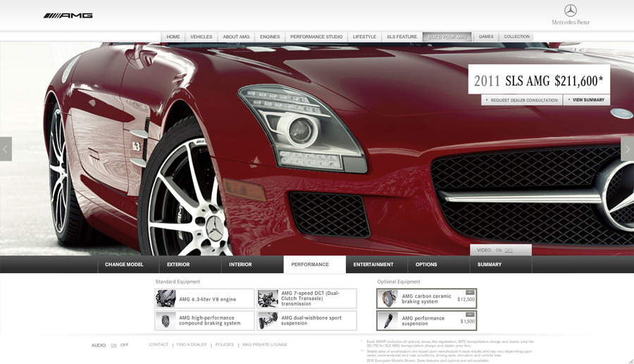This screenshot has height=364, width=634.
Task: Remove AMG carbon ceramic braking system option
Action: pos(470,292)
